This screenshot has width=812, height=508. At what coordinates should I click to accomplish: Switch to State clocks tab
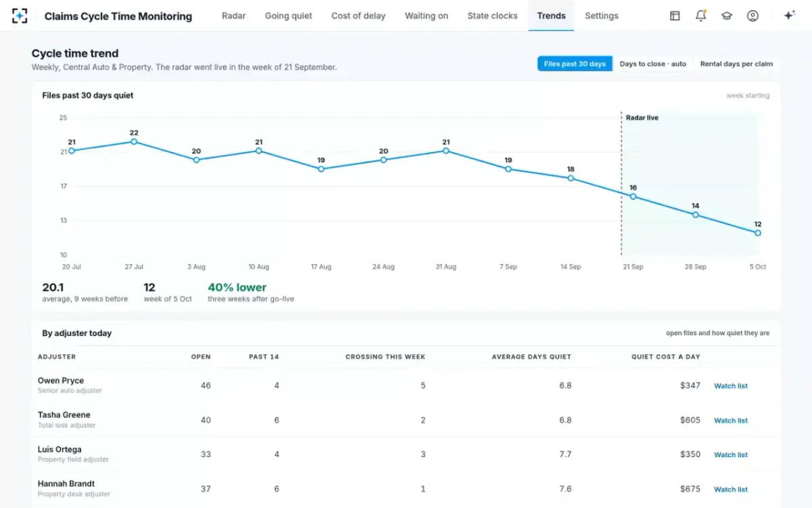point(493,16)
